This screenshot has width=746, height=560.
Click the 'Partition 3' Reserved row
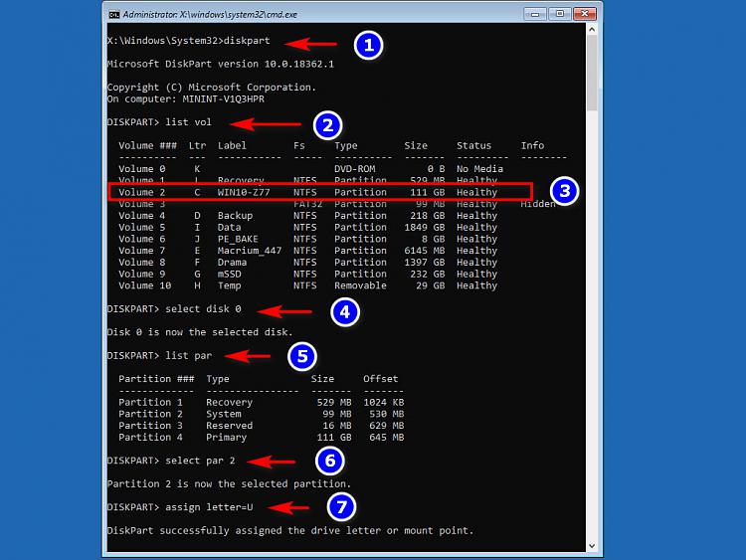pos(262,426)
